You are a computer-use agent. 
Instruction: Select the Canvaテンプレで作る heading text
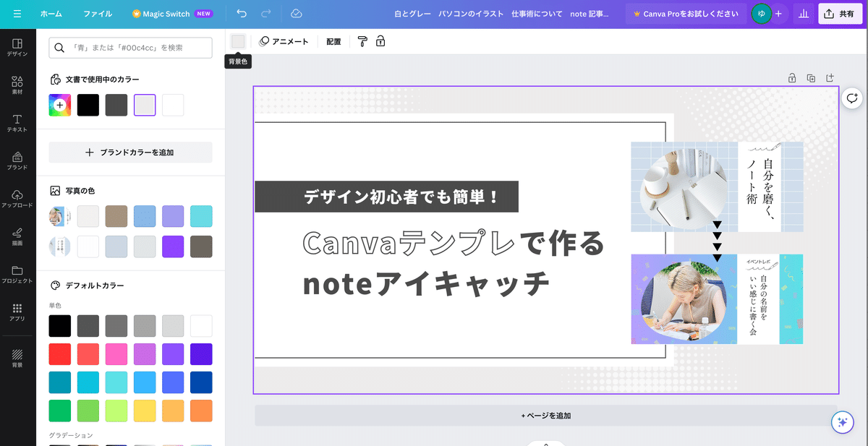click(x=453, y=243)
